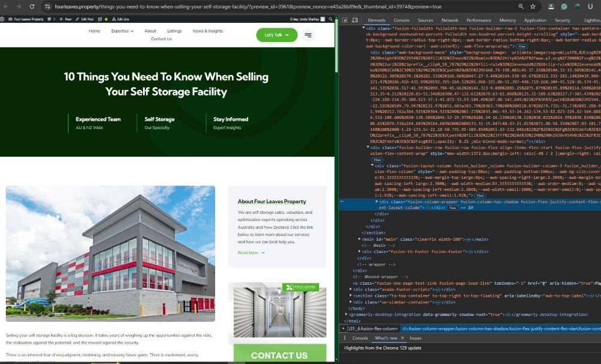
Task: Click the DevTools inspect element picker icon
Action: [x=346, y=20]
